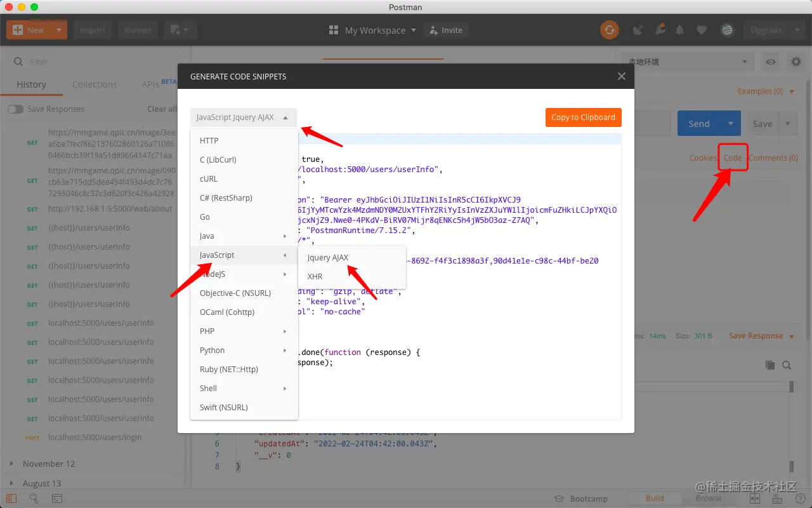
Task: Click into the history Filter field
Action: (95, 62)
